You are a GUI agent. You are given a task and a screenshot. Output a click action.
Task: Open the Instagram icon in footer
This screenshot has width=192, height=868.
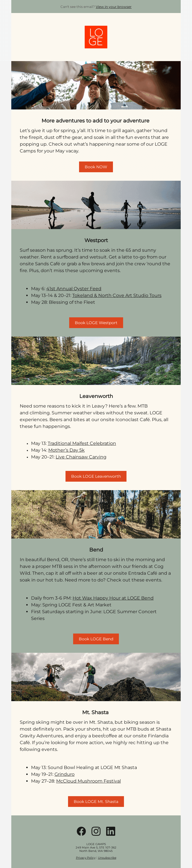[x=96, y=831]
